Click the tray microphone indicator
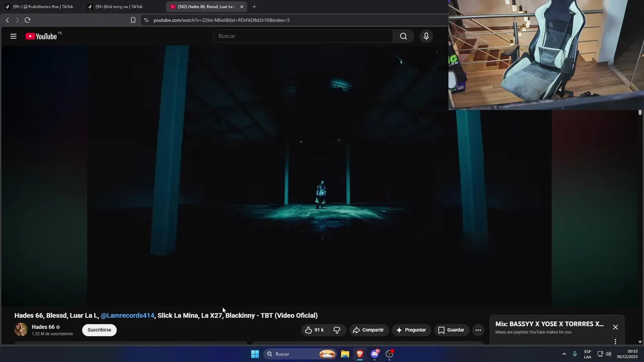 click(575, 354)
